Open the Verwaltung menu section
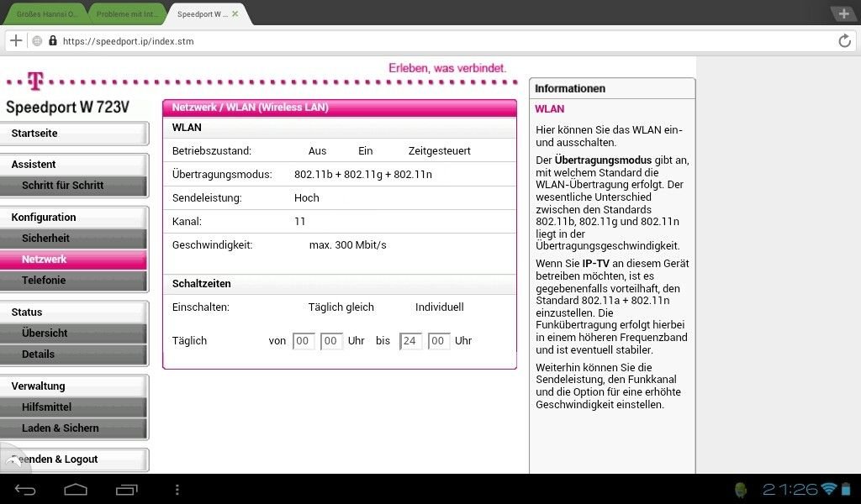This screenshot has width=861, height=504. (74, 386)
